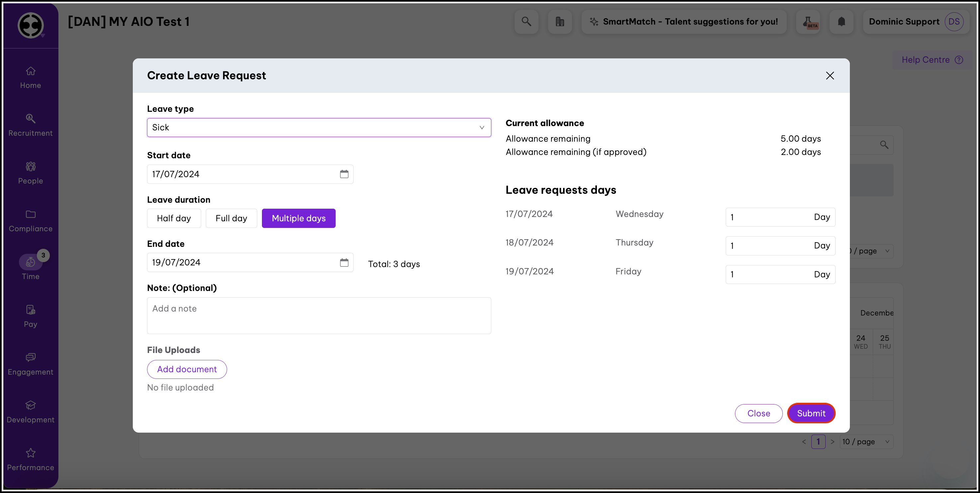This screenshot has height=493, width=980.
Task: Open the Start date calendar picker
Action: click(344, 174)
